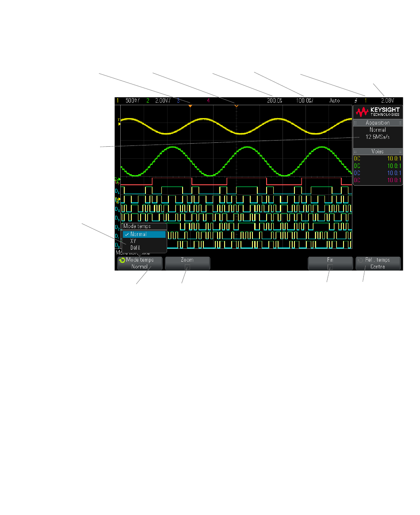Select channel 2 scale 2.00V/
This screenshot has height=515, width=420.
(x=163, y=100)
